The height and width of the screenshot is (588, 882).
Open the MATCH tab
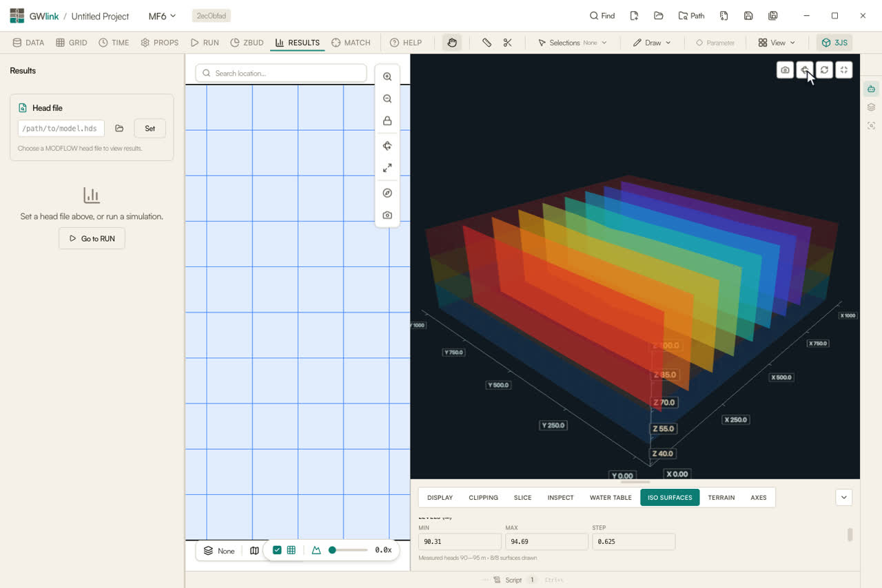pos(351,43)
